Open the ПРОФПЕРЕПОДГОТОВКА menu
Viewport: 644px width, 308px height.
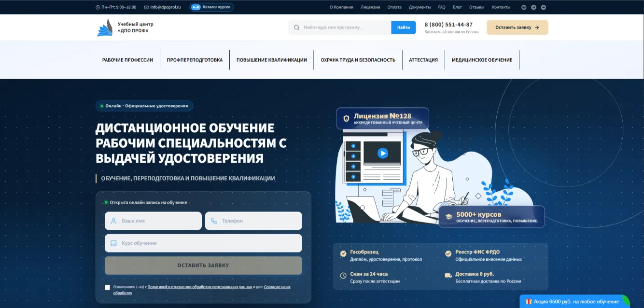195,60
